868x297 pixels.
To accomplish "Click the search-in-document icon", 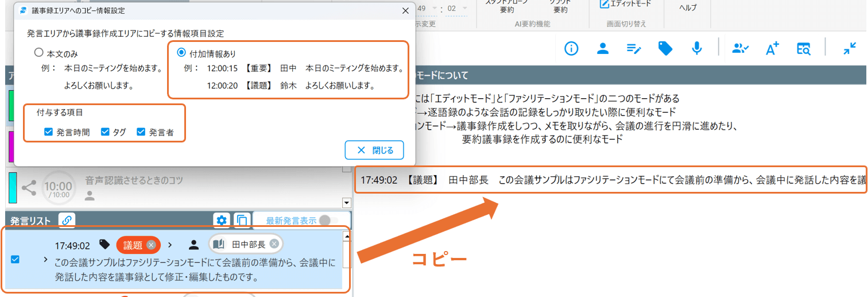I will click(803, 49).
